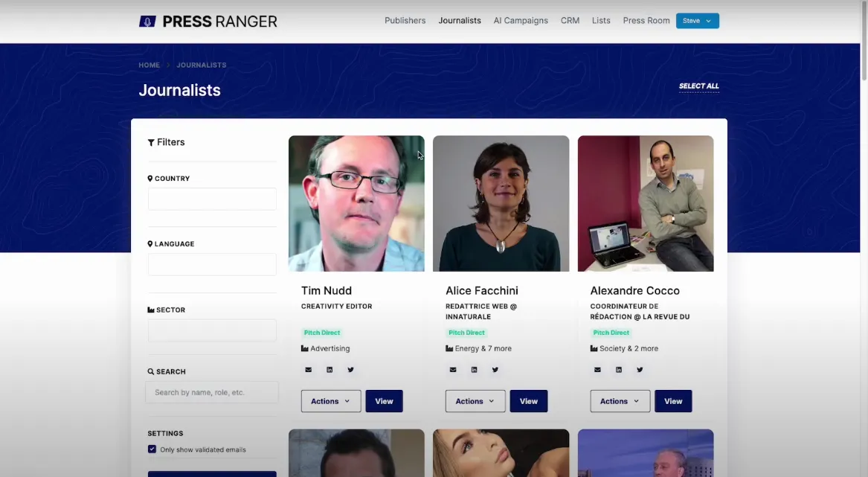Open Tim Nudd's LinkedIn icon
The height and width of the screenshot is (477, 868).
pos(329,370)
